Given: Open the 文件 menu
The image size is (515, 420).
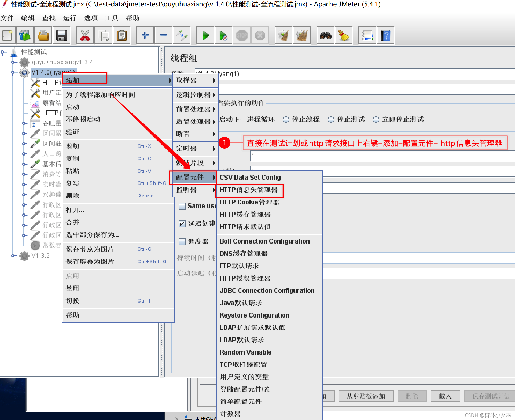Looking at the screenshot, I should point(7,18).
